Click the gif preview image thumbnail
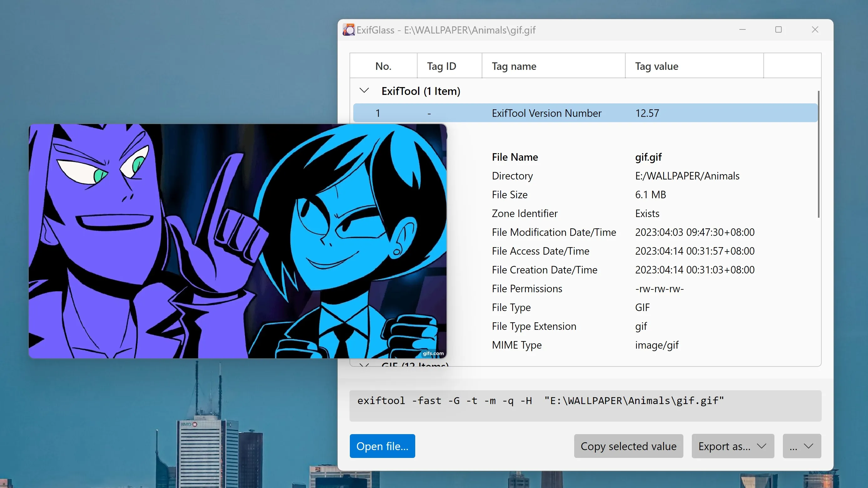 237,241
